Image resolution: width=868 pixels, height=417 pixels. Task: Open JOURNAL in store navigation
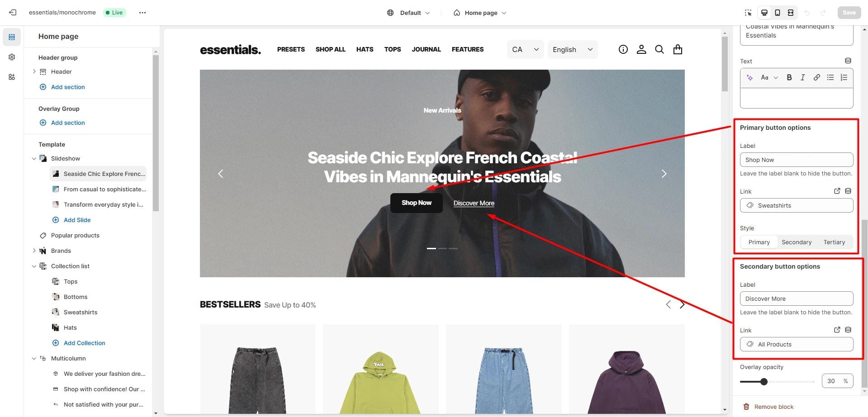coord(426,49)
